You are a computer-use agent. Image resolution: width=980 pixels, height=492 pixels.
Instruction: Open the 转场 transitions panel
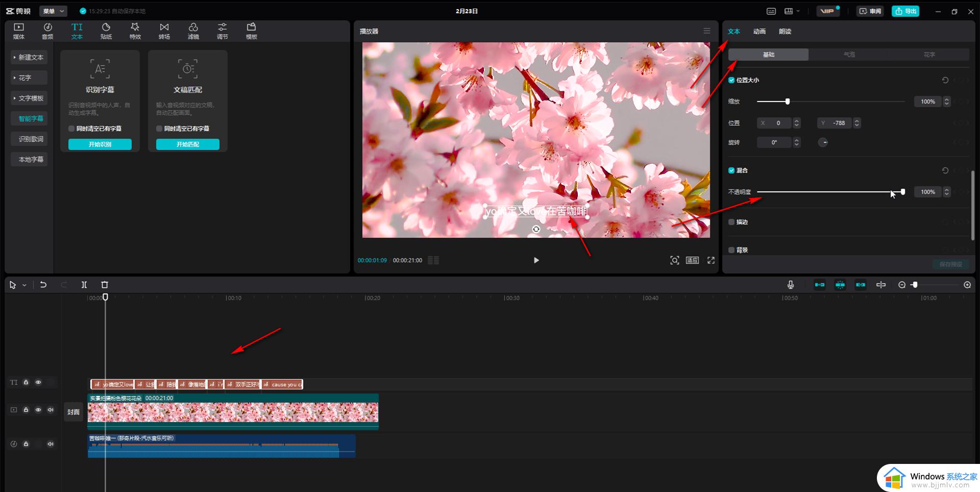point(164,31)
